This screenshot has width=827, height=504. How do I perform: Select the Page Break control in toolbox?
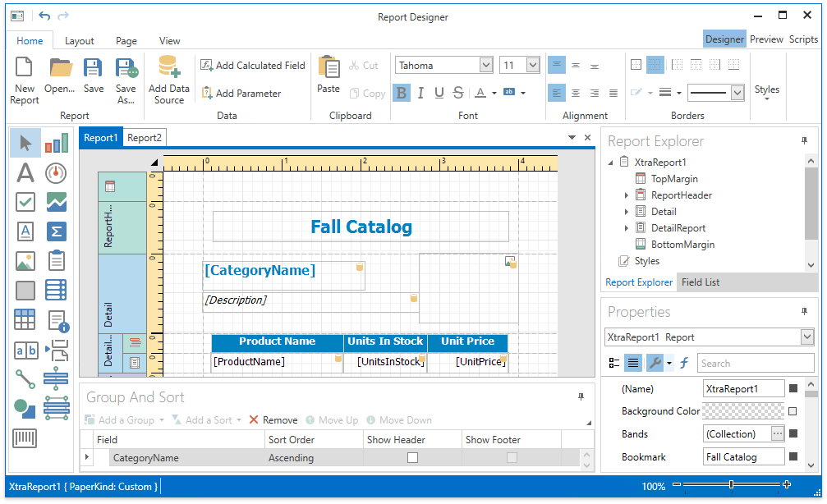coord(57,350)
